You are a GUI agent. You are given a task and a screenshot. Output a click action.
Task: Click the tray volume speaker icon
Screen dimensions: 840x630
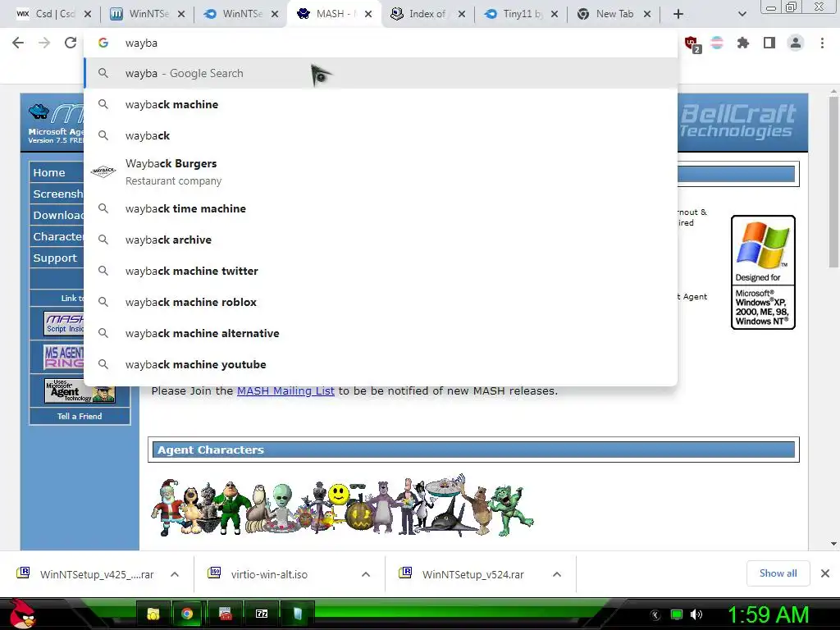tap(696, 614)
